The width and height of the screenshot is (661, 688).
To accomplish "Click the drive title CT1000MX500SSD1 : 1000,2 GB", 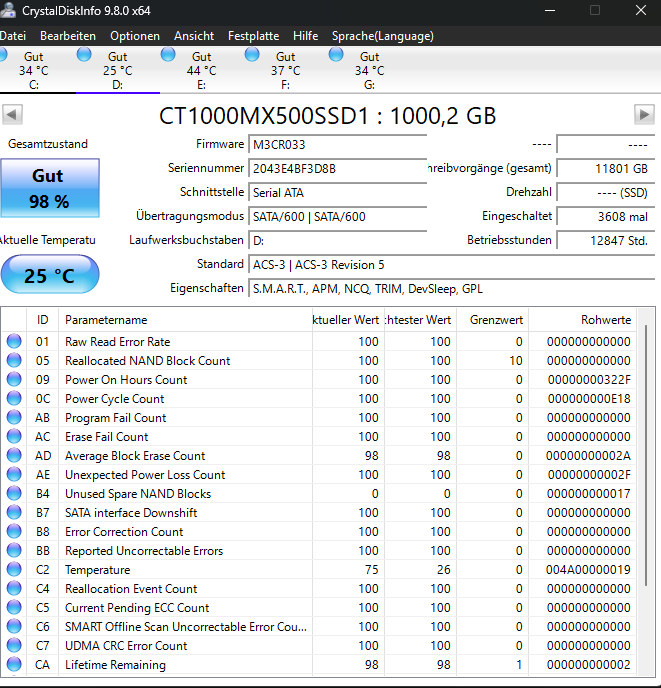I will (327, 116).
